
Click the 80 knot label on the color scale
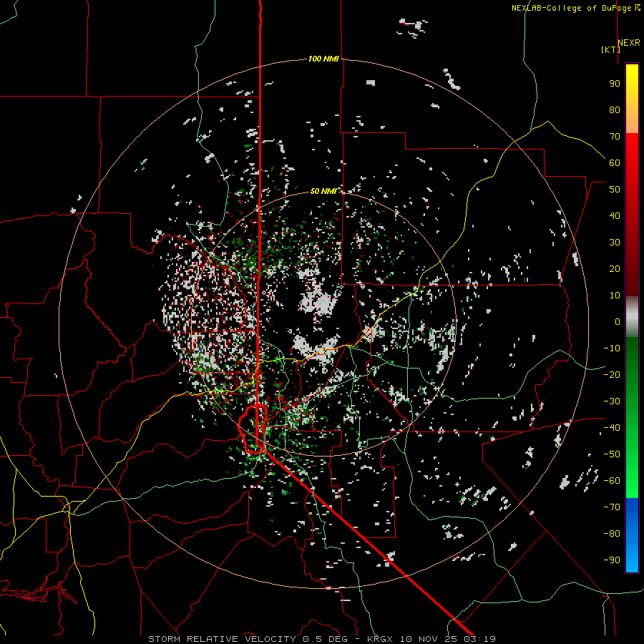pyautogui.click(x=615, y=110)
